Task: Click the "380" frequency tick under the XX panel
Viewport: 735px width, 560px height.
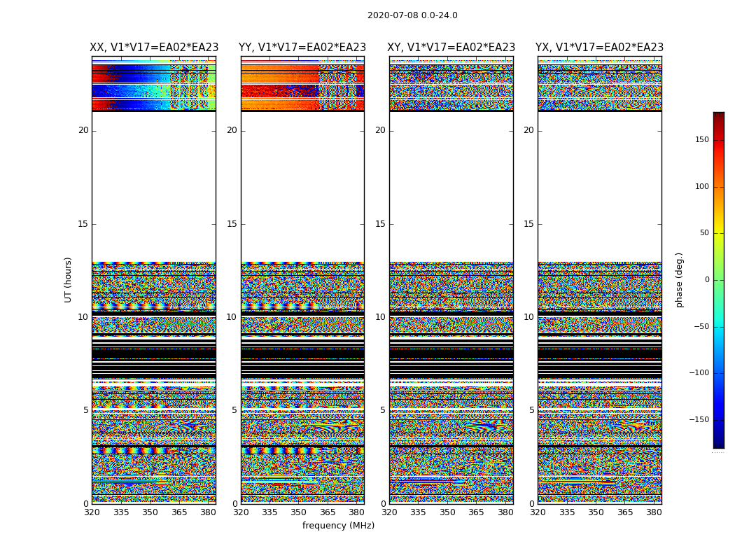Action: point(208,512)
